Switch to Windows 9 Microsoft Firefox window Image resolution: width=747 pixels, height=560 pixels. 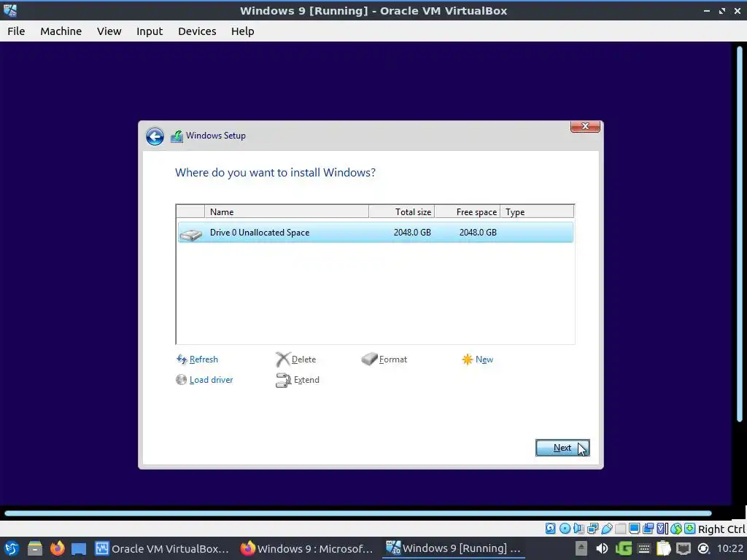[x=306, y=548]
